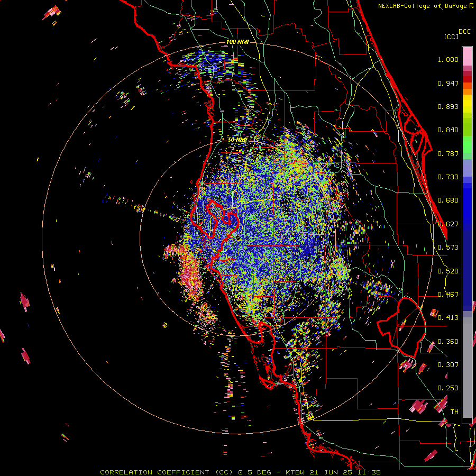Click the 0.787 scale value

pyautogui.click(x=448, y=153)
